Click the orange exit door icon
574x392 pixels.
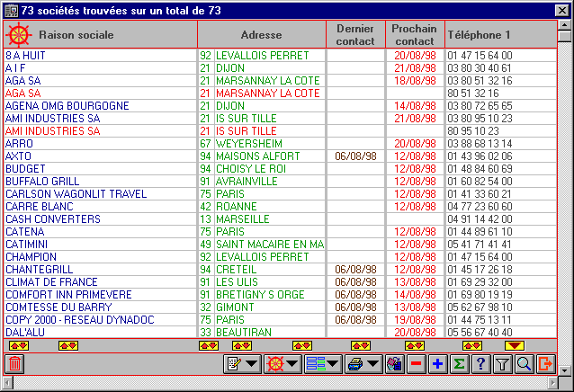pyautogui.click(x=545, y=364)
